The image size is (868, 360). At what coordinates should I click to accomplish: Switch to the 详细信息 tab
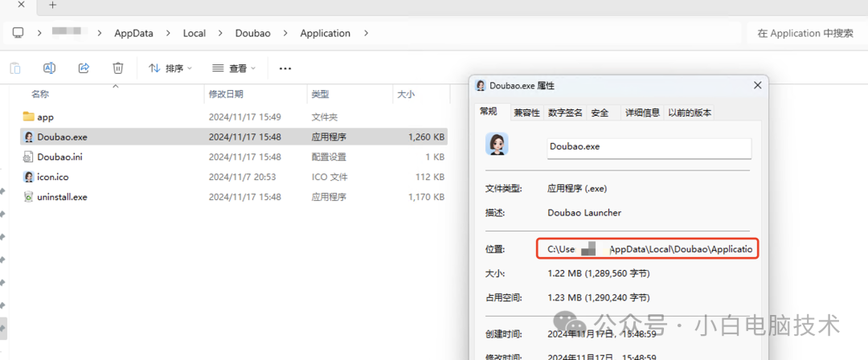pos(643,112)
